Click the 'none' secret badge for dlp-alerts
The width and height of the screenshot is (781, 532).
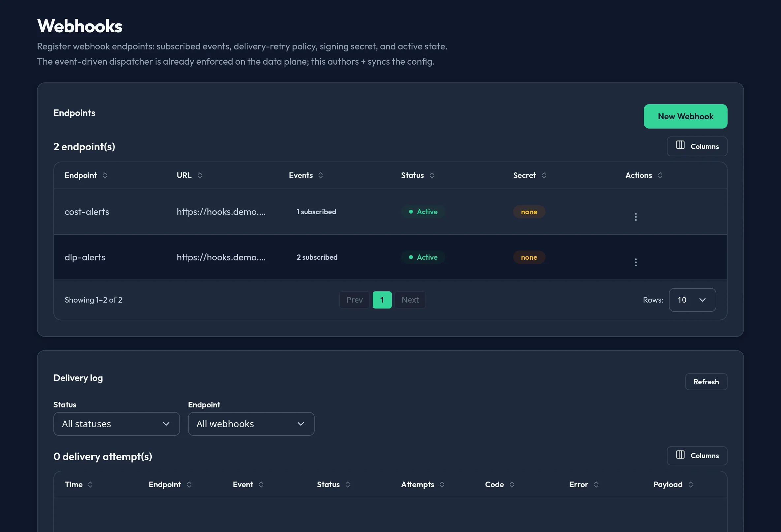(529, 257)
